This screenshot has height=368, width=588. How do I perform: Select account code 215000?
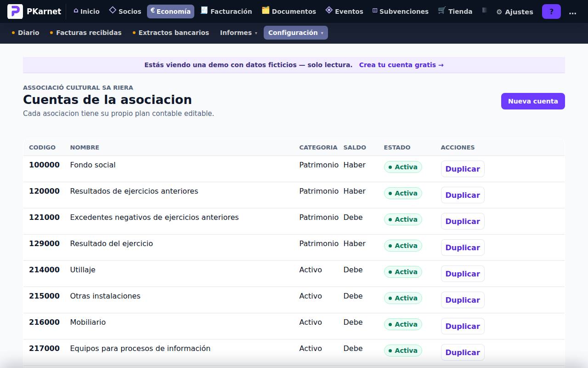[44, 296]
